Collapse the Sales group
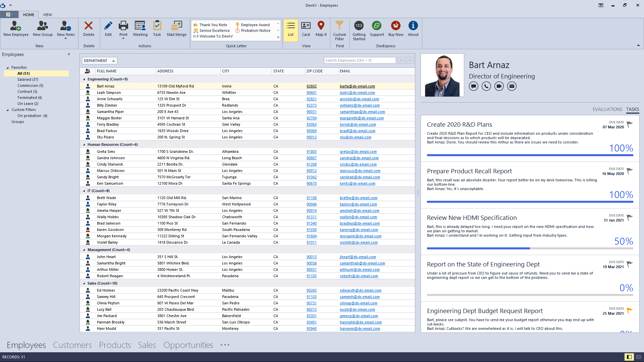 [x=84, y=284]
